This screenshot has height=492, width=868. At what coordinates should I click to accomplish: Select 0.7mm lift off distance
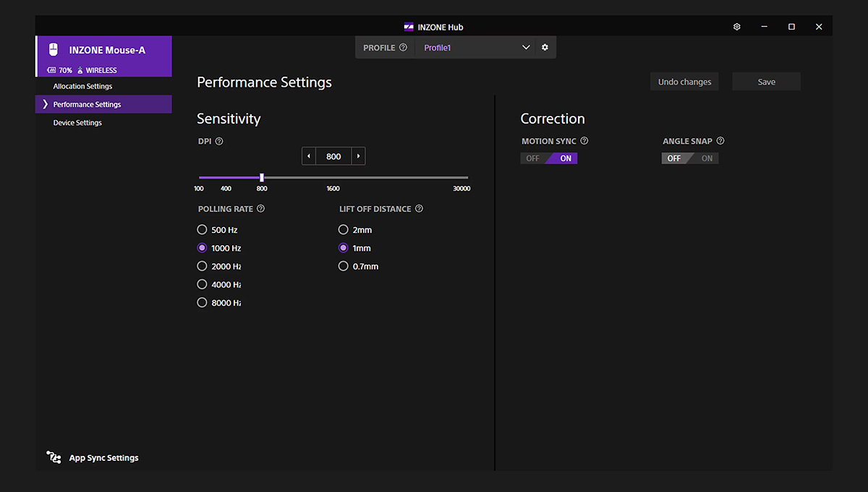[344, 266]
